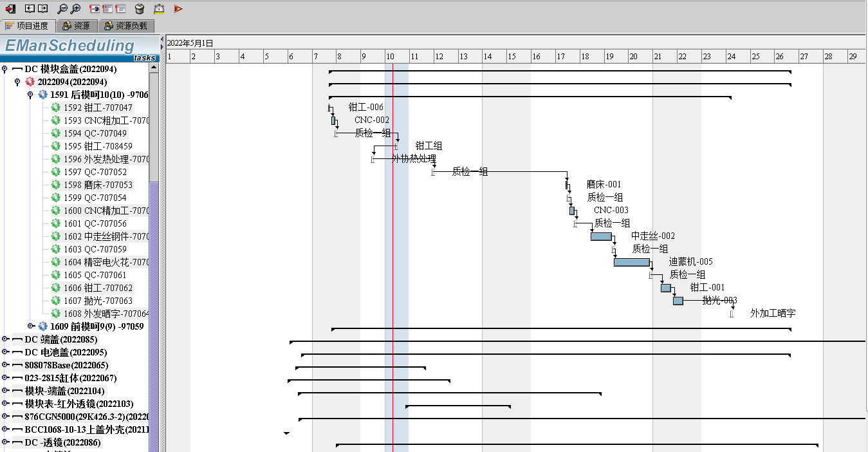Expand the DC 端盖(2022085) project
The height and width of the screenshot is (452, 868).
coord(5,339)
